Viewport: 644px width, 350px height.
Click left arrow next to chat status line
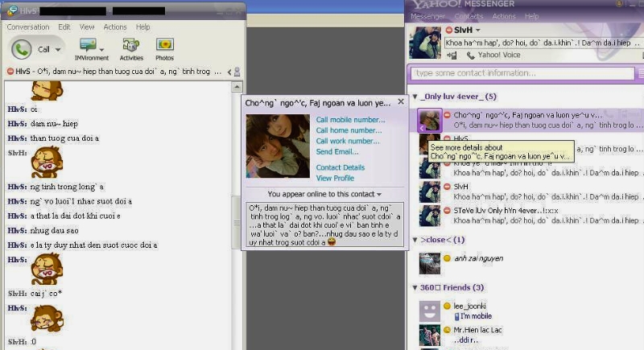(229, 72)
